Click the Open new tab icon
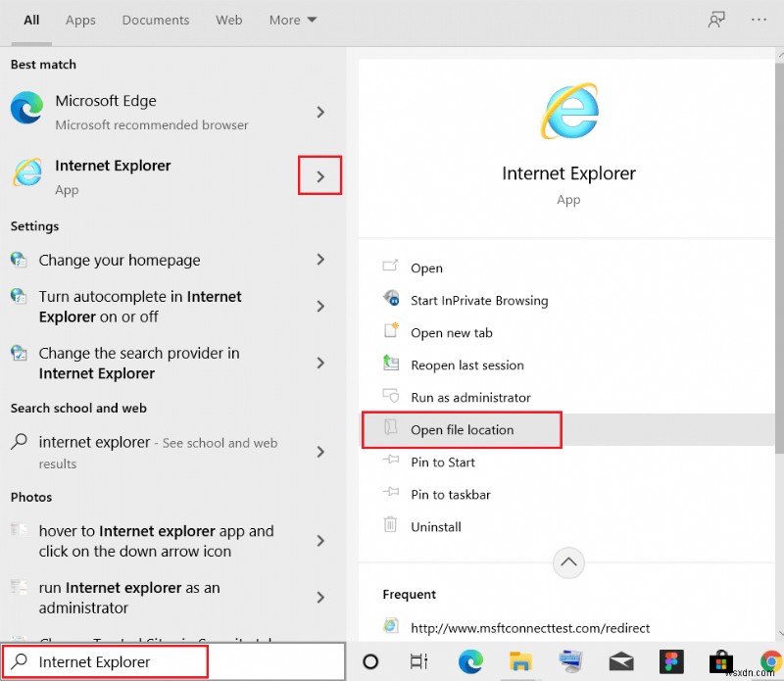The height and width of the screenshot is (681, 784). [x=391, y=330]
